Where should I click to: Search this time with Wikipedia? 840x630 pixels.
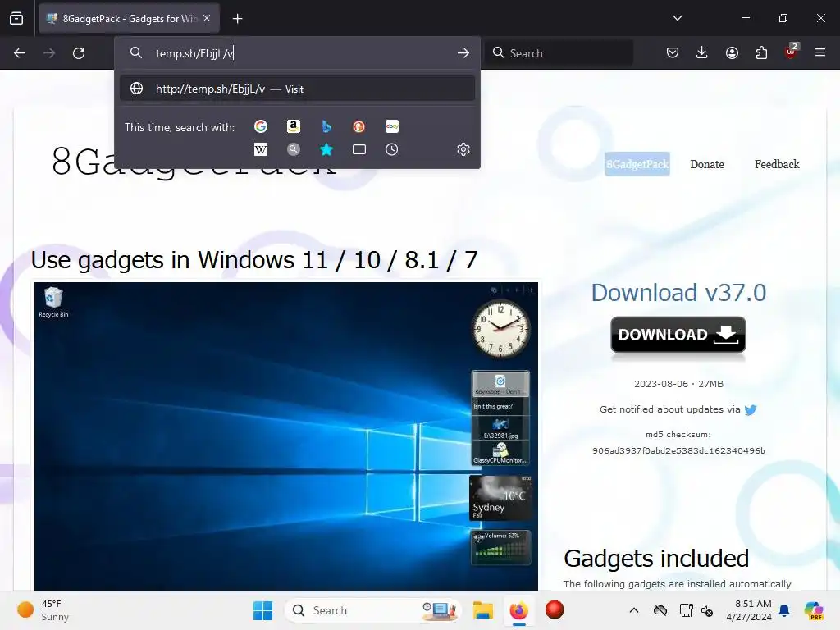(x=261, y=149)
